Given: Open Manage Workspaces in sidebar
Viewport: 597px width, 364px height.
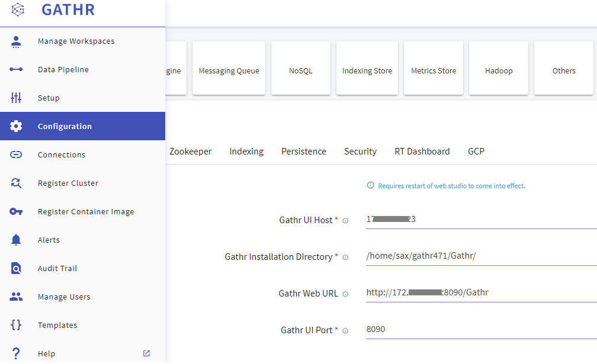Looking at the screenshot, I should coord(83,41).
